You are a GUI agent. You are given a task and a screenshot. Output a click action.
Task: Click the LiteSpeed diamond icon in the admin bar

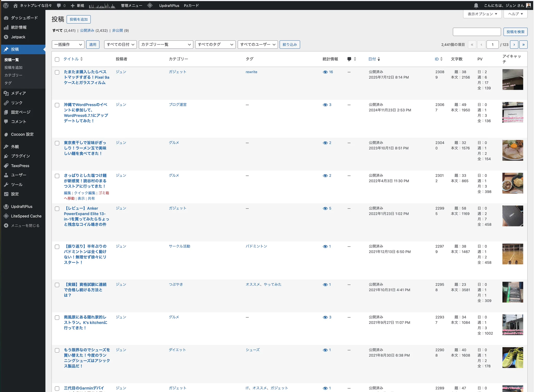pyautogui.click(x=150, y=5)
